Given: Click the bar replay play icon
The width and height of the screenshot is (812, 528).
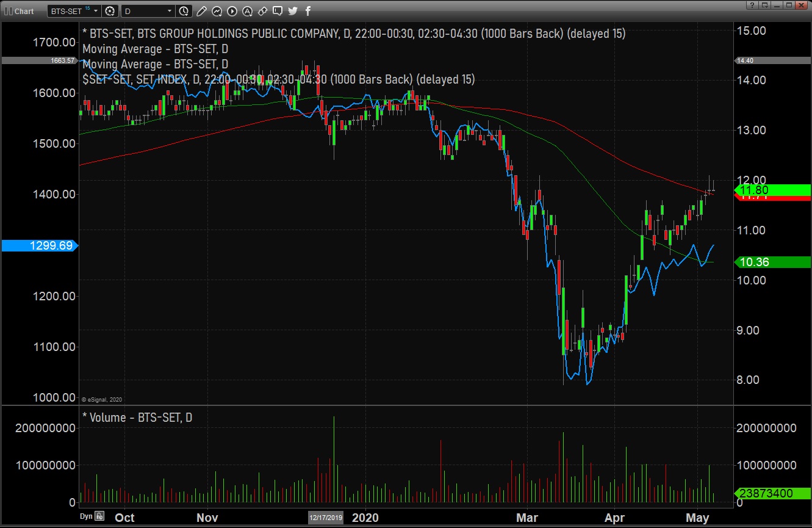Looking at the screenshot, I should click(232, 11).
